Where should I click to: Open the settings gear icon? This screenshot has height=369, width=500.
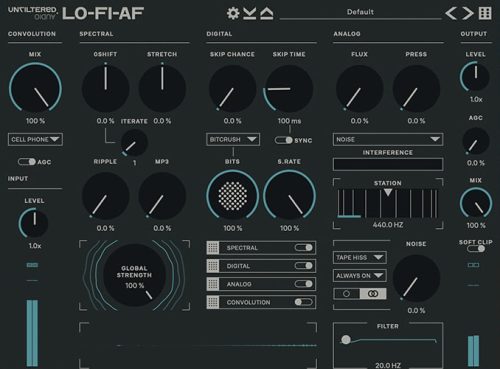pos(233,13)
